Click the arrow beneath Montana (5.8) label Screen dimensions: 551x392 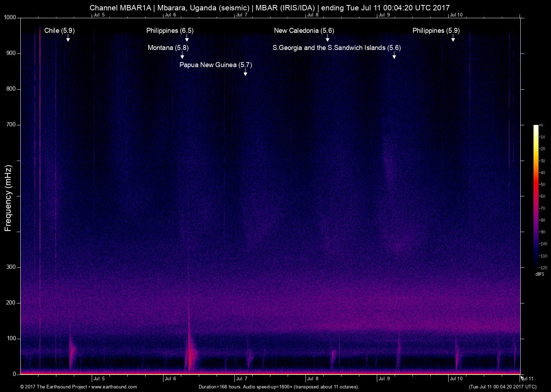coord(182,55)
